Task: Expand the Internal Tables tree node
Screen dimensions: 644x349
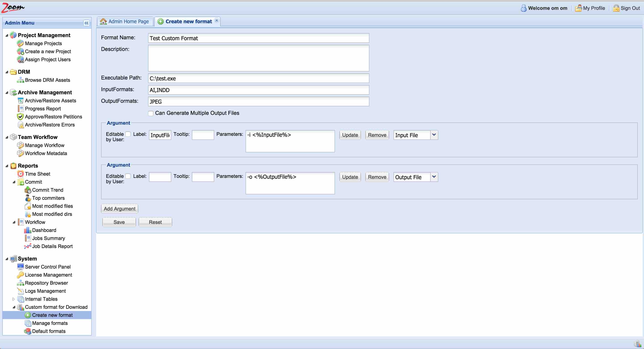Action: [13, 299]
